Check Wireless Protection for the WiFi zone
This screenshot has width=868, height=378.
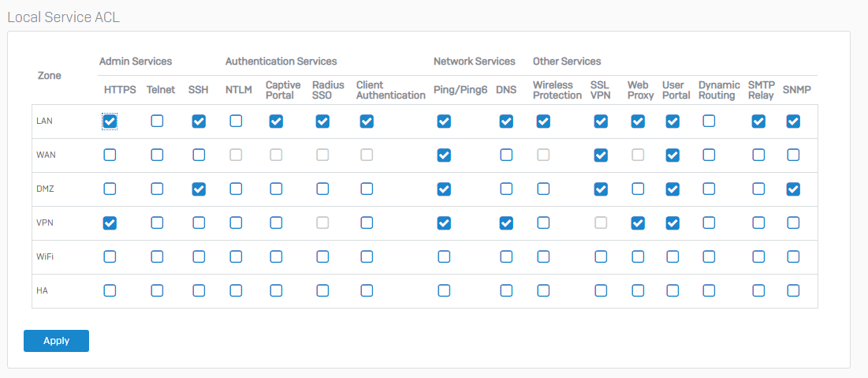543,256
